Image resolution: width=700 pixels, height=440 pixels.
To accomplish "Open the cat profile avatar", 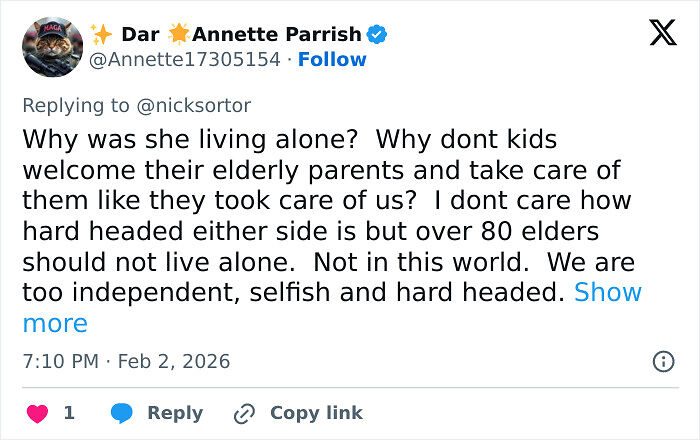I will click(52, 46).
